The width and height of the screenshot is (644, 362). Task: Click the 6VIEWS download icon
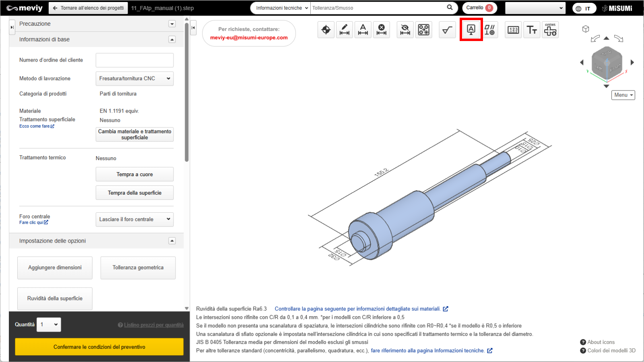coord(550,30)
